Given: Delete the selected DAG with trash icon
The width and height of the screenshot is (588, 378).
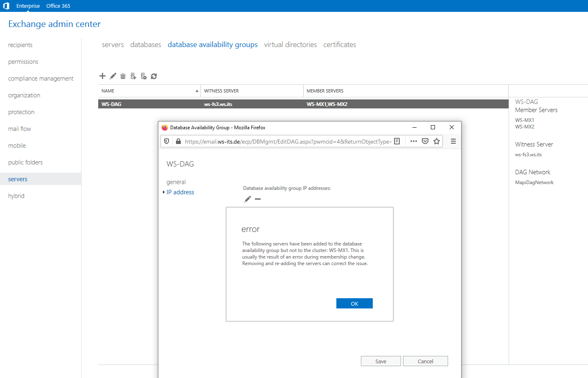Looking at the screenshot, I should click(x=123, y=76).
